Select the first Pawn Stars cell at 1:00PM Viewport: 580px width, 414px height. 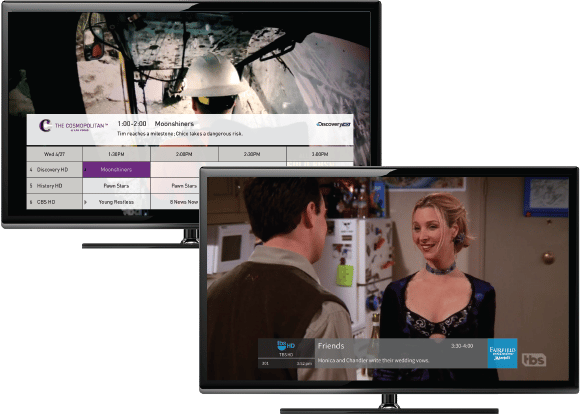[x=116, y=186]
